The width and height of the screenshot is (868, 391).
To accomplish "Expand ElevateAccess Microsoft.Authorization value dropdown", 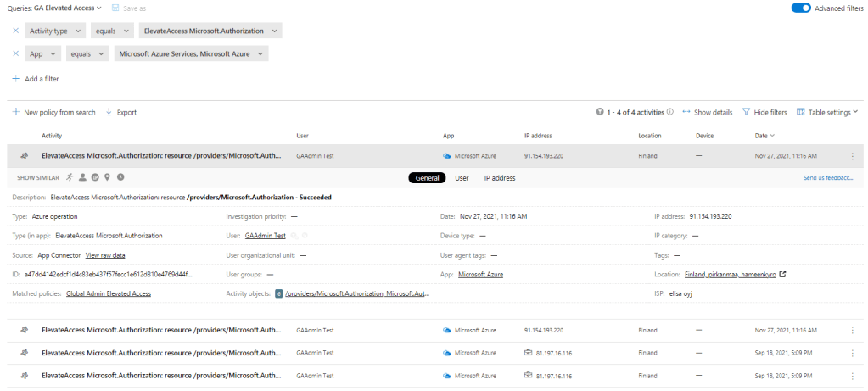I will click(x=210, y=31).
